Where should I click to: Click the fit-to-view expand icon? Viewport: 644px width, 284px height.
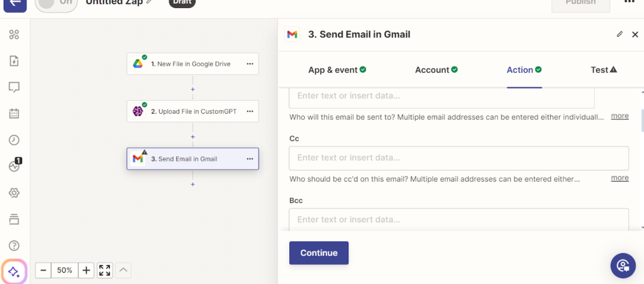pos(105,270)
